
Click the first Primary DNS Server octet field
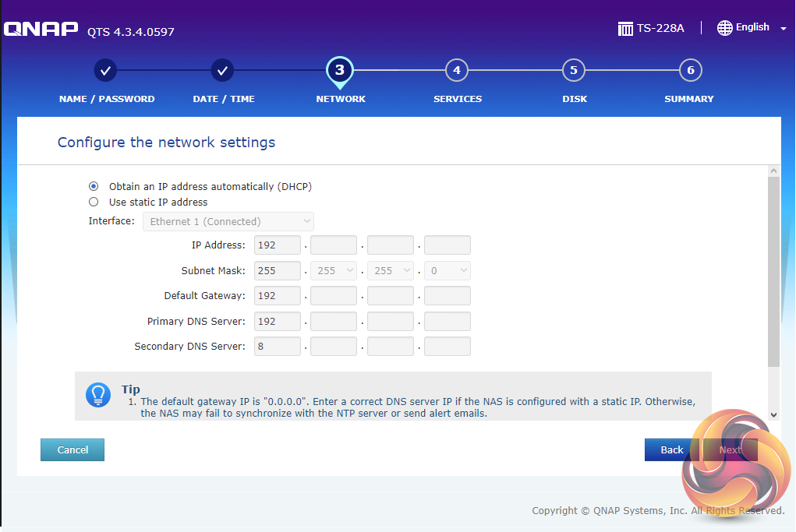(278, 322)
